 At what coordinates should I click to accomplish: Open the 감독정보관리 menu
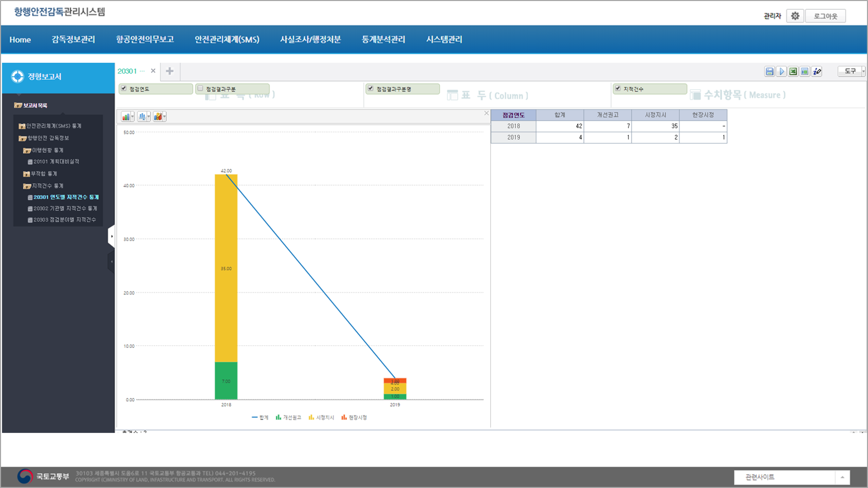click(x=73, y=40)
